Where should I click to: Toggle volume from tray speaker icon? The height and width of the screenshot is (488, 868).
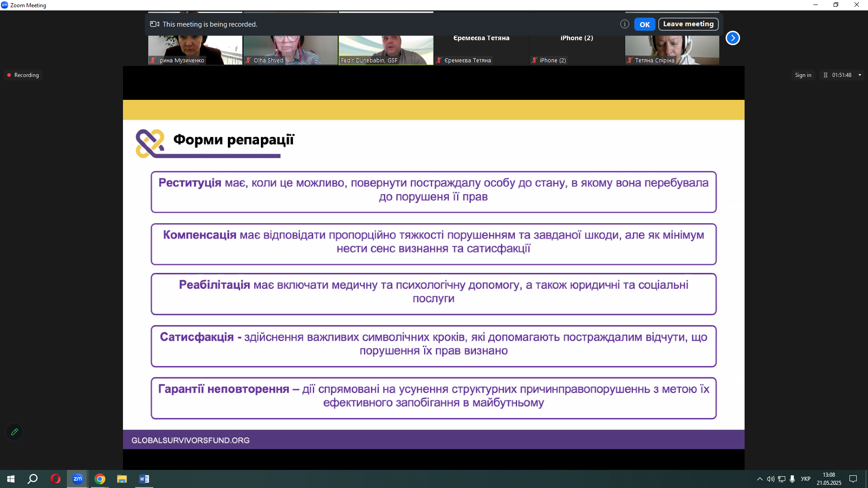[x=770, y=479]
